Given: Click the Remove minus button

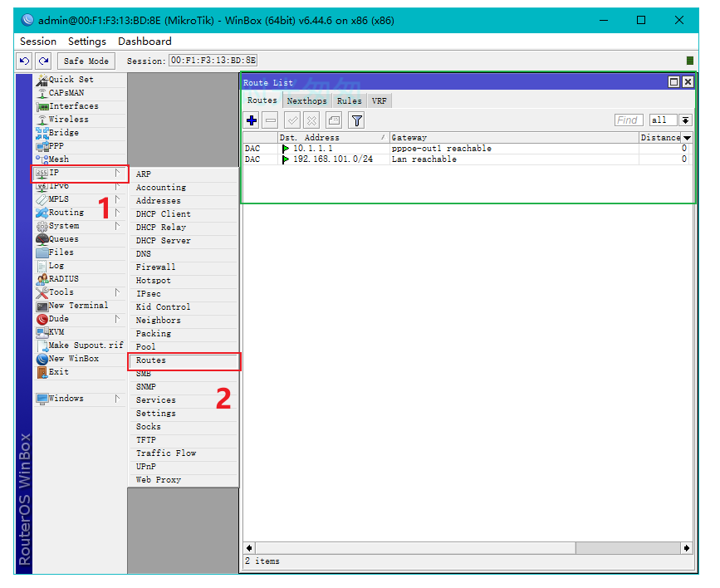Looking at the screenshot, I should [271, 120].
